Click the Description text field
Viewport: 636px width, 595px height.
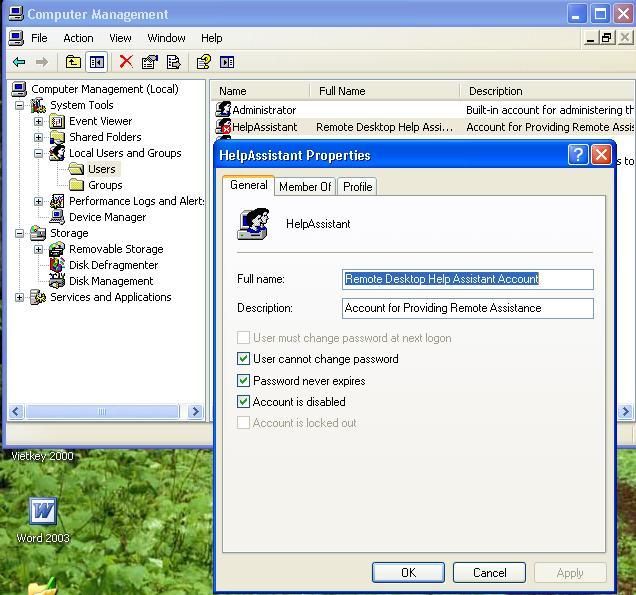pyautogui.click(x=467, y=308)
